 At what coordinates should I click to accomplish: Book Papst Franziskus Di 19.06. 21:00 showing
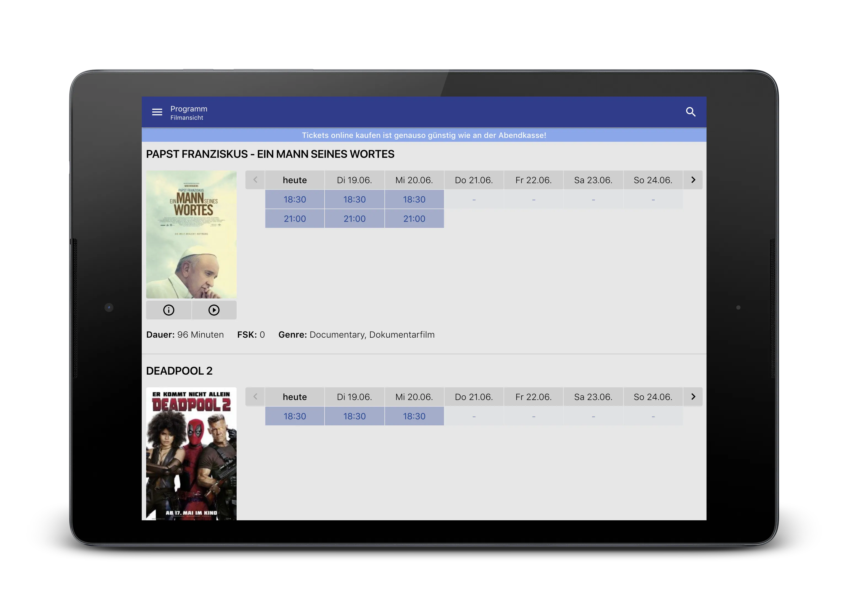(354, 219)
